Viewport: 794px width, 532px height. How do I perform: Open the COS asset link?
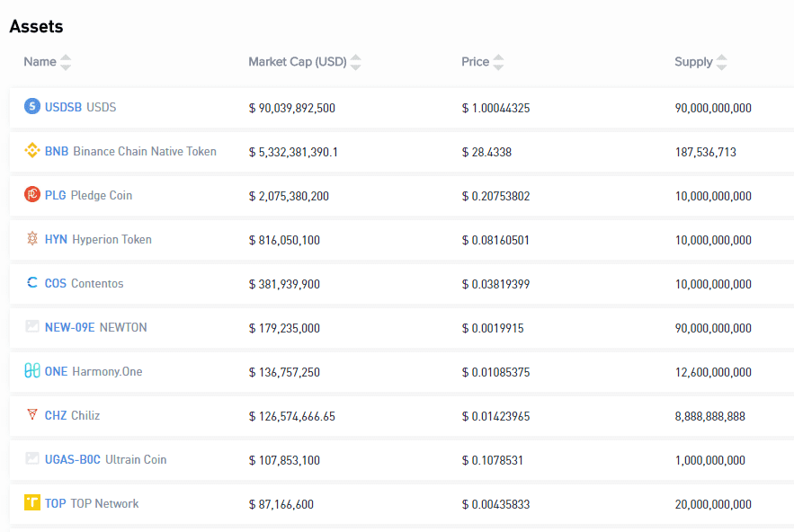coord(55,283)
